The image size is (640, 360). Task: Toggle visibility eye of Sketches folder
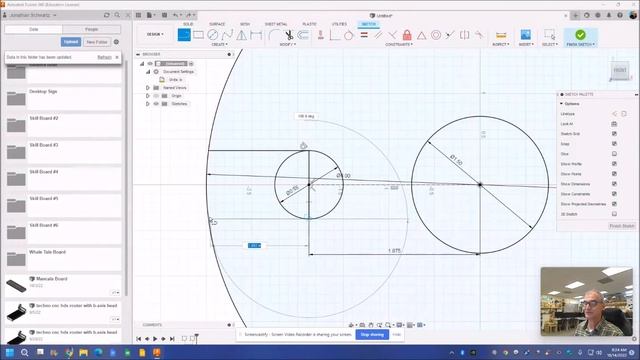[x=156, y=104]
